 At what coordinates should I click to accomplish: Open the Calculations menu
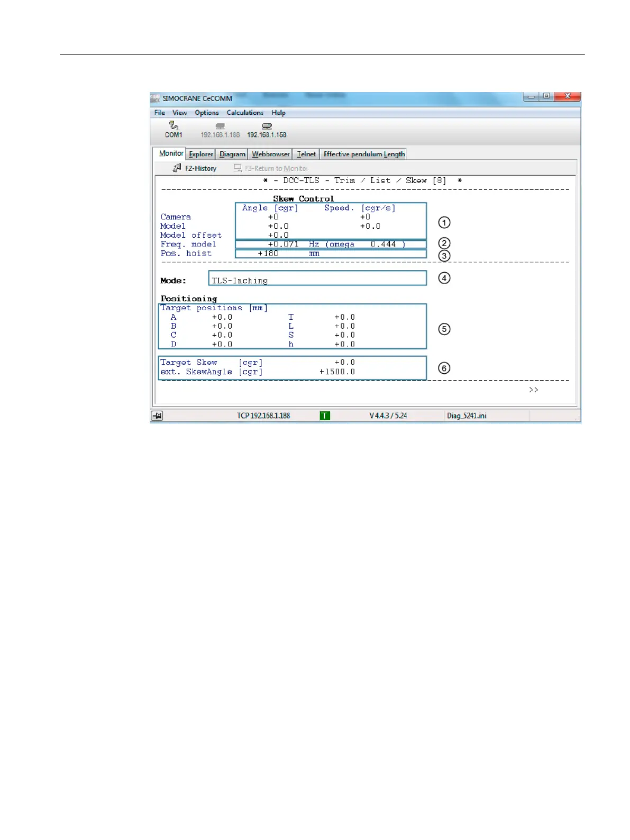click(245, 113)
